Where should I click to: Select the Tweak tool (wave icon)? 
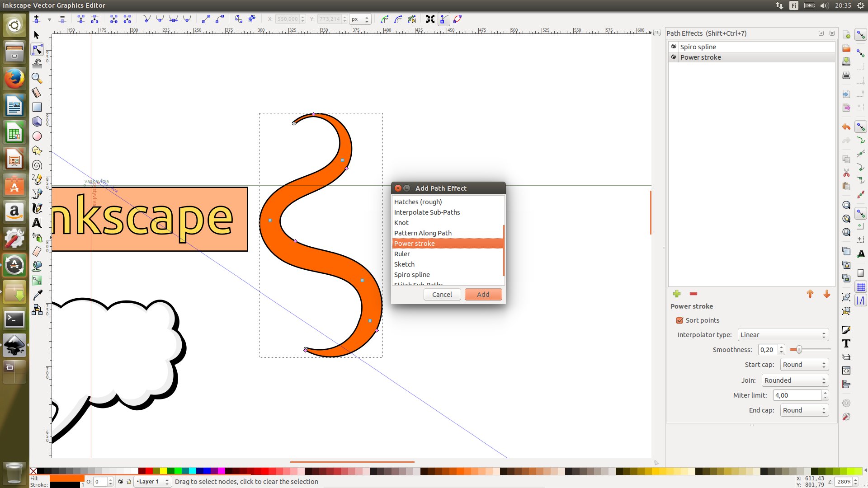tap(37, 63)
